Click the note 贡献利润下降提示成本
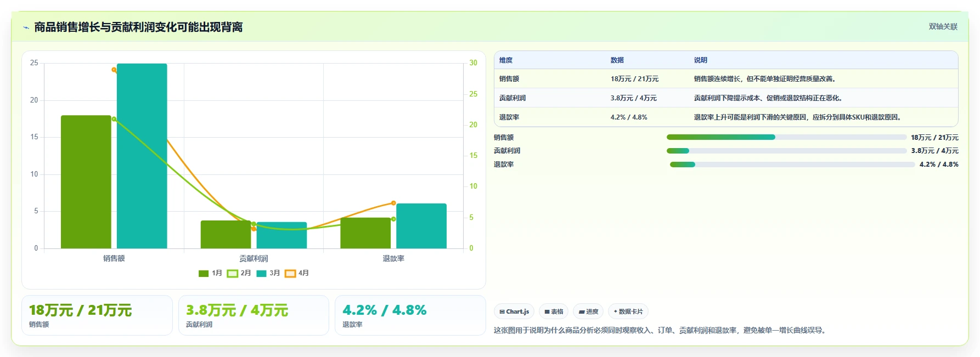980x357 pixels. [x=768, y=98]
